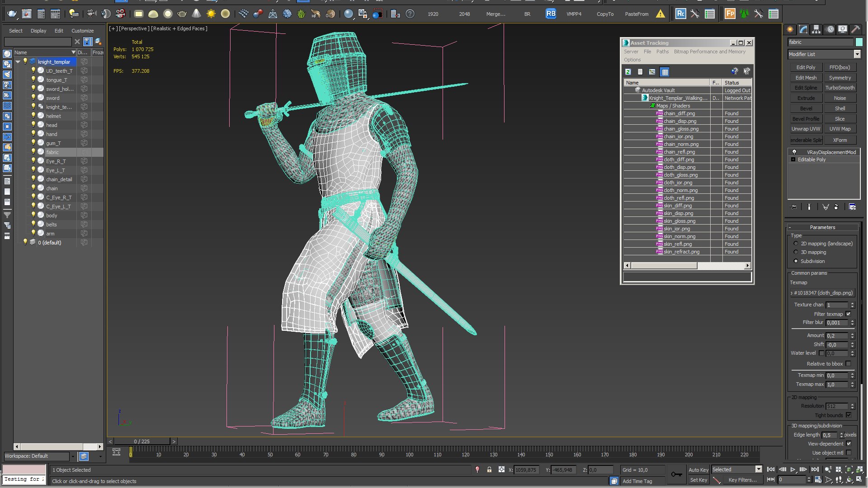Toggle Tight bounds checkbox

point(848,415)
